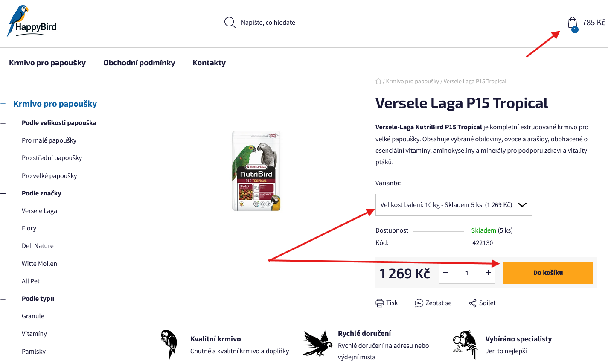Open Obchodní podmínky menu item
Viewport: 608px width, 364px height.
139,63
